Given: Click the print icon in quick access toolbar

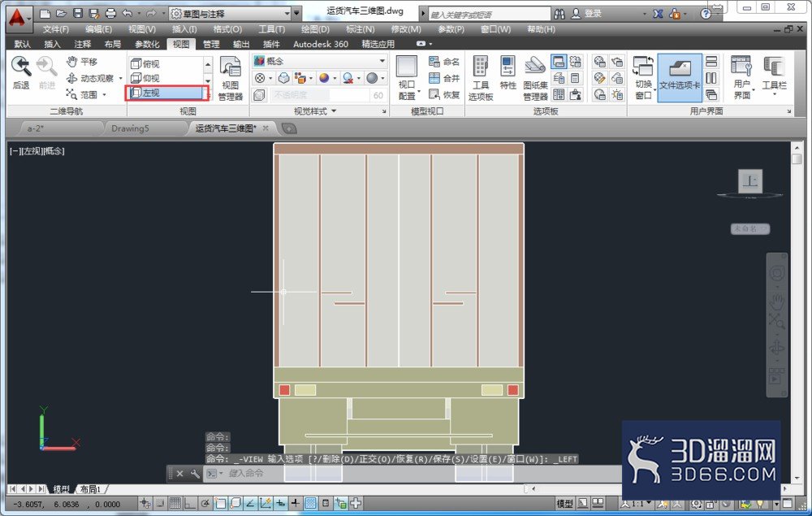Looking at the screenshot, I should 110,14.
